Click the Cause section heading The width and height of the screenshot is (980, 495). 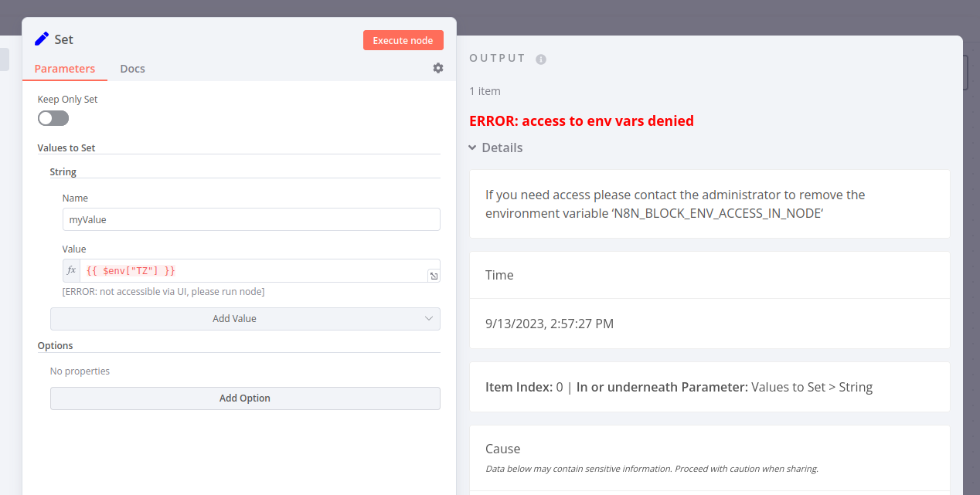click(x=503, y=449)
